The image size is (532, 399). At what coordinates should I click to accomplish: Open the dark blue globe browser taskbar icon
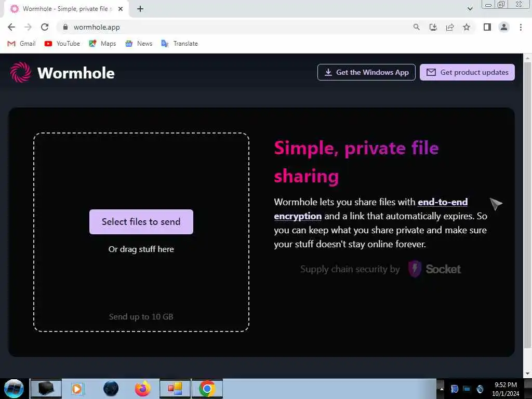pos(111,389)
